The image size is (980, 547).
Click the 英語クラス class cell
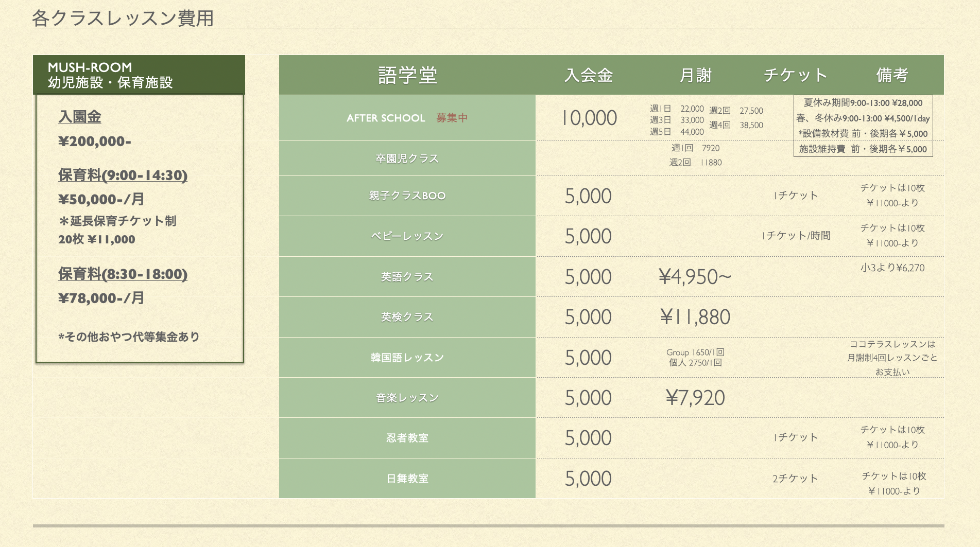click(x=407, y=277)
